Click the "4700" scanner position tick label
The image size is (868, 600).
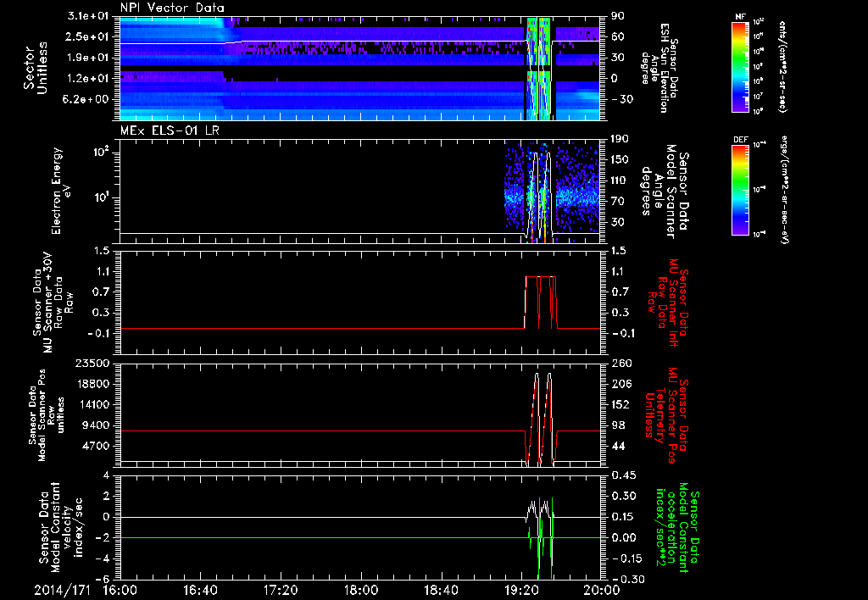[x=97, y=446]
